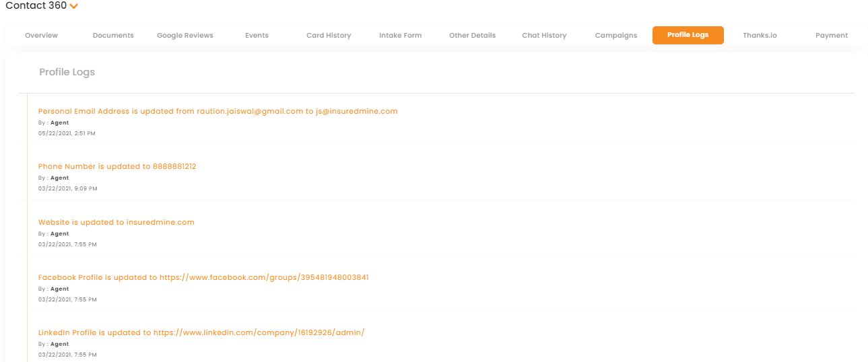Click the 03/22/2021, 9:09 PM timestamp
Image resolution: width=868 pixels, height=362 pixels.
pos(67,188)
